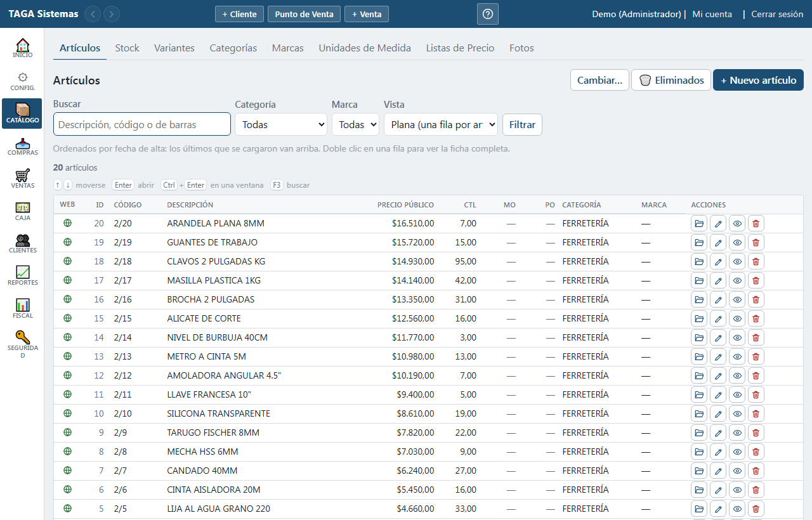Expand the Categoría dropdown
This screenshot has width=812, height=520.
click(281, 124)
